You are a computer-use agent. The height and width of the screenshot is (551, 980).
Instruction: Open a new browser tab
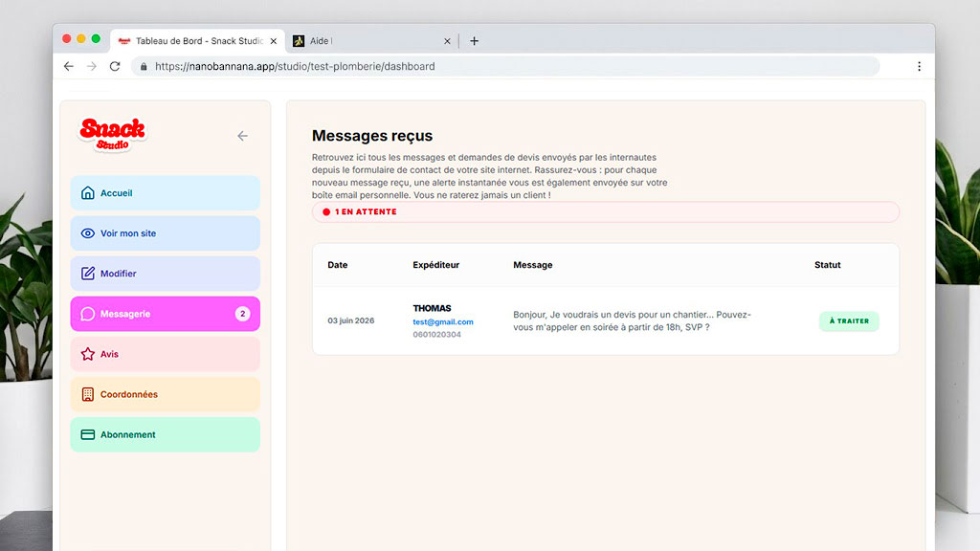[x=475, y=40]
